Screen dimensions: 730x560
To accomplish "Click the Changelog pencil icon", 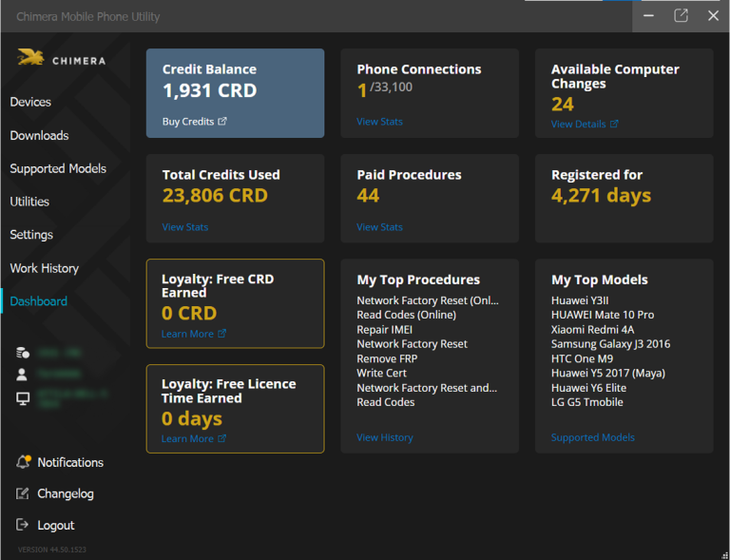I will click(x=24, y=493).
